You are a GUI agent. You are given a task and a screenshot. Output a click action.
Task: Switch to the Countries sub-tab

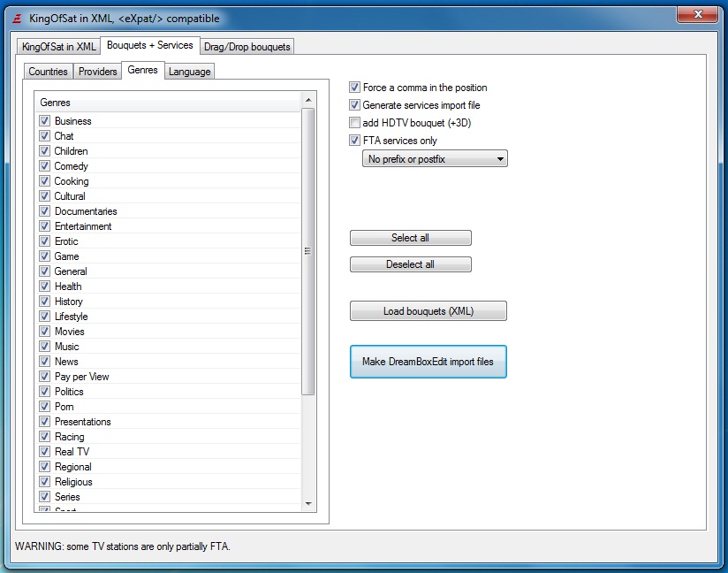pos(48,72)
